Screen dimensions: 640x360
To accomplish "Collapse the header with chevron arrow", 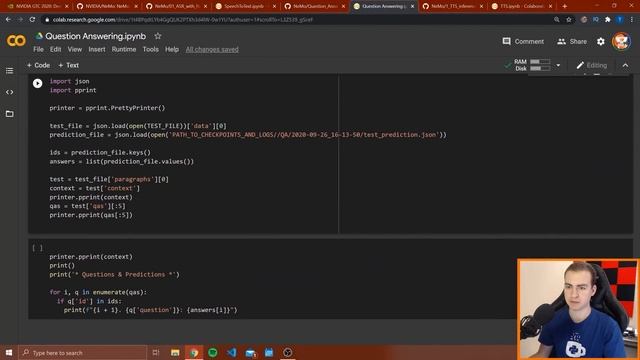I will [x=625, y=65].
